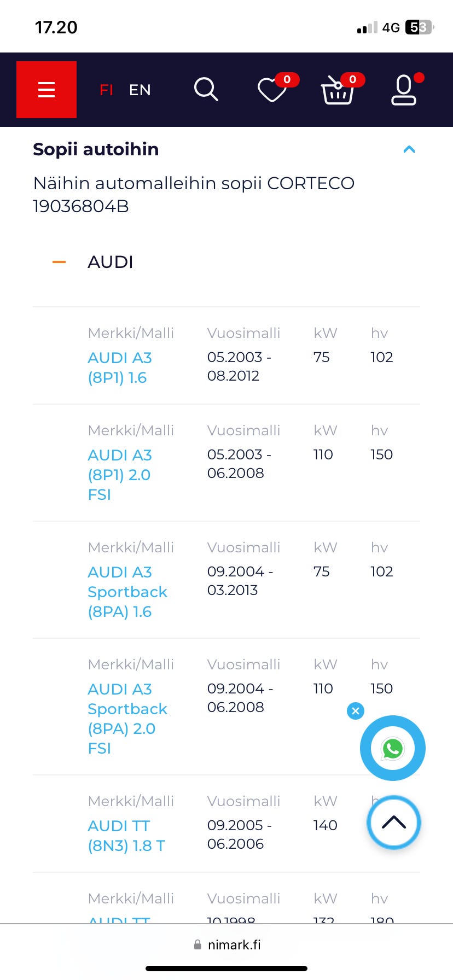Image resolution: width=453 pixels, height=980 pixels.
Task: Open AUDI A3 Sportback (8PA) 2.0 FSI
Action: 127,718
